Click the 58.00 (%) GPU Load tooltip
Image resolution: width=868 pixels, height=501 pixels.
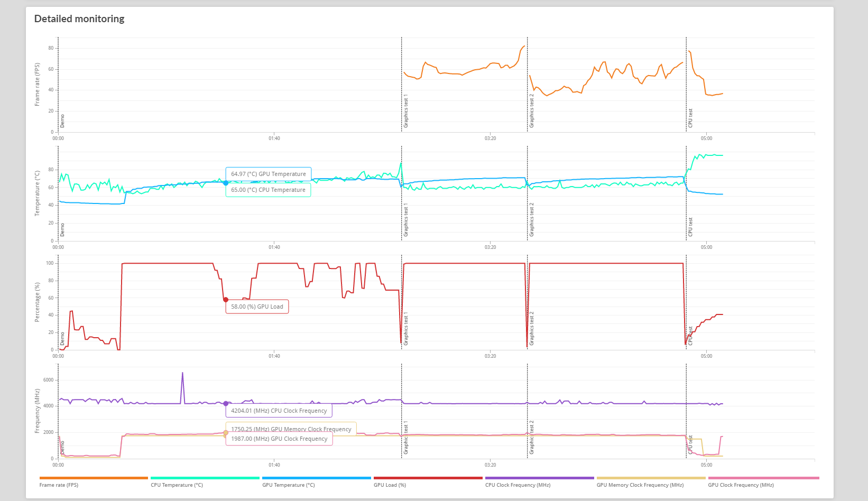(257, 307)
